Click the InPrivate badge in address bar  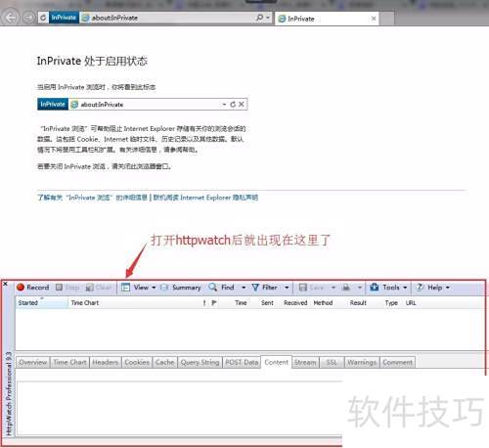click(64, 18)
